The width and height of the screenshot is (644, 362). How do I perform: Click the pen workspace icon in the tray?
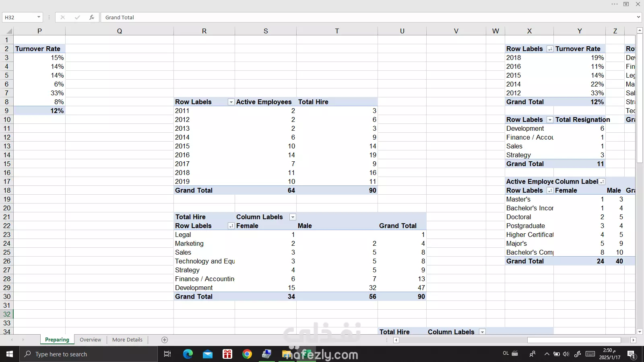pyautogui.click(x=578, y=354)
